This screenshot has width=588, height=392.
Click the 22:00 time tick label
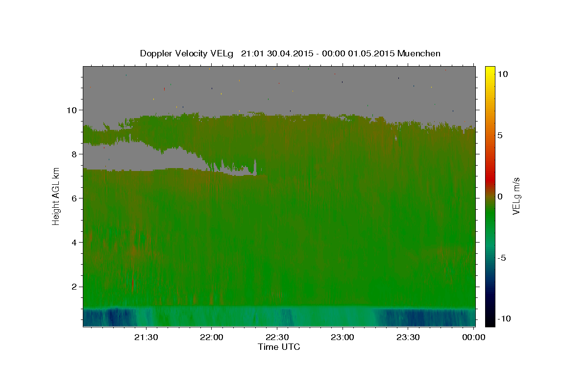212,337
